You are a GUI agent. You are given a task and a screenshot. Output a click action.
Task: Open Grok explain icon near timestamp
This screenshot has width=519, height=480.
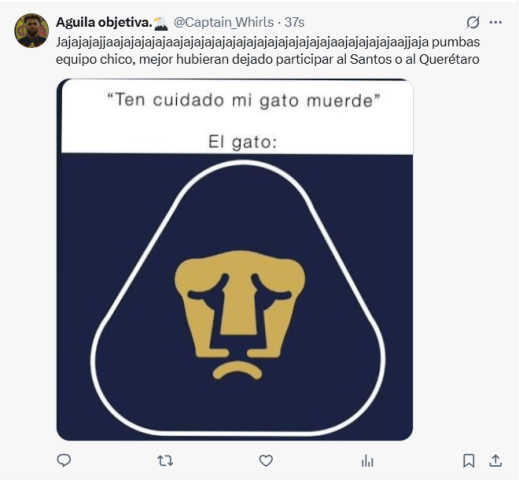473,22
